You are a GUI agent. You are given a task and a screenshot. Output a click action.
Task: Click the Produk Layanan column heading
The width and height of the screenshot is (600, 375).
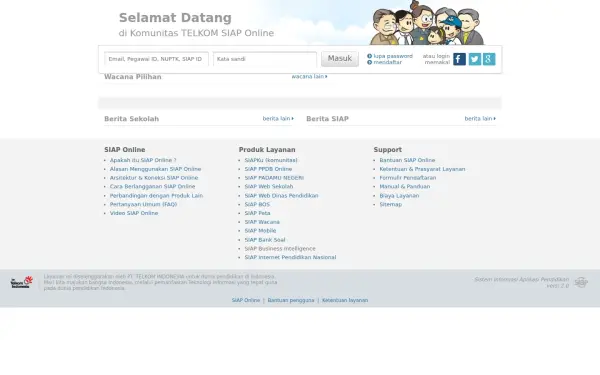click(x=267, y=150)
